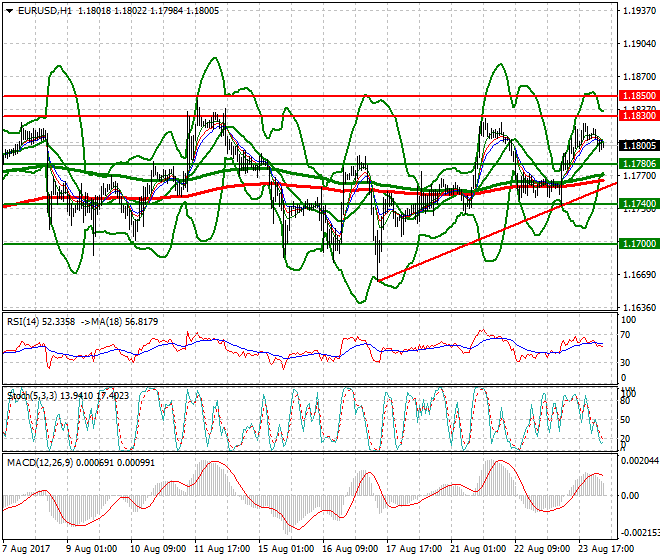This screenshot has height=560, width=660.
Task: Select the green 1.17806 price level tag
Action: 638,163
